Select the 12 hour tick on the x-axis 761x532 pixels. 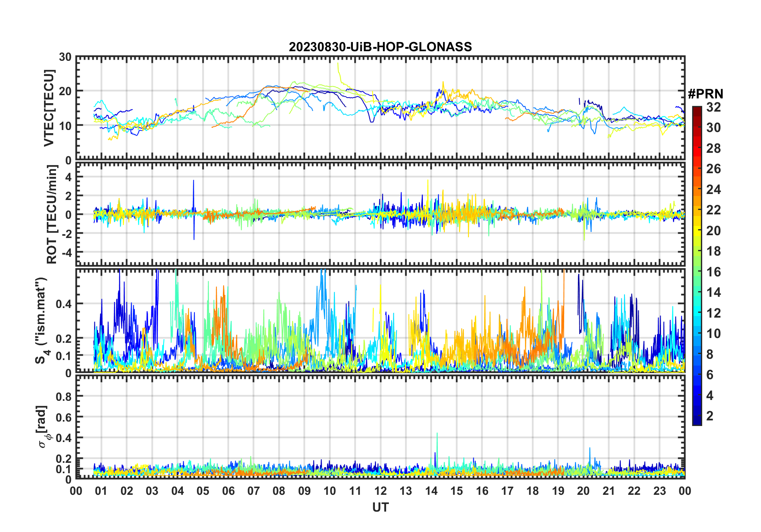(380, 491)
